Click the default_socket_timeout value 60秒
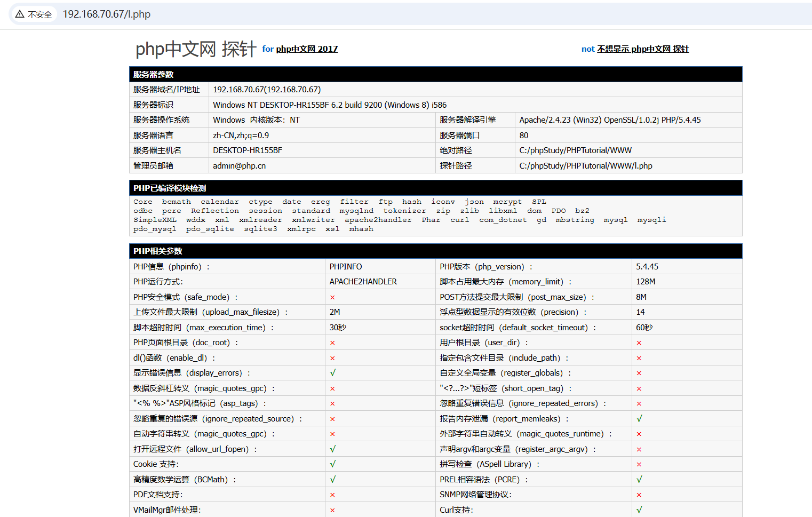 (644, 328)
